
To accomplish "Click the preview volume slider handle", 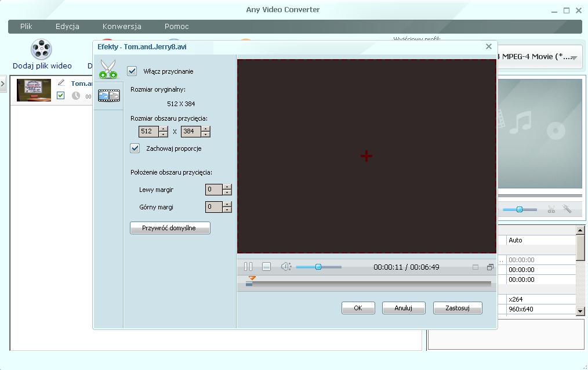I will pyautogui.click(x=318, y=267).
